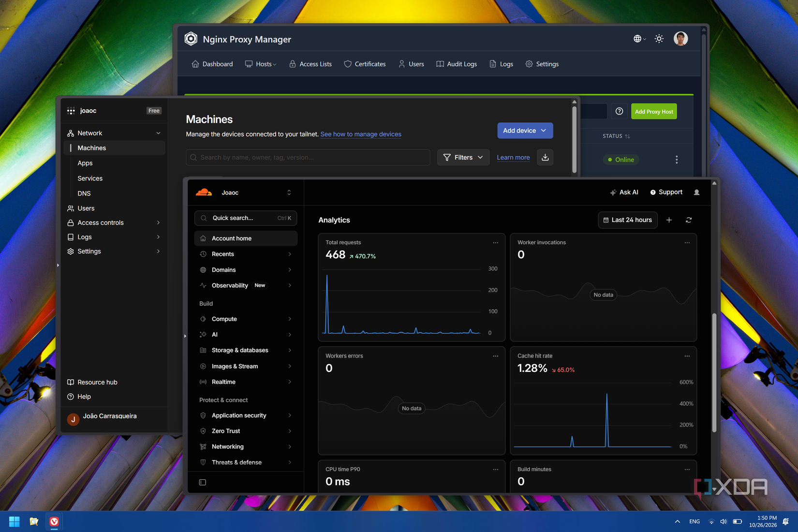The image size is (798, 532).
Task: Focus the Search by name, owner, tag field
Action: tap(308, 157)
